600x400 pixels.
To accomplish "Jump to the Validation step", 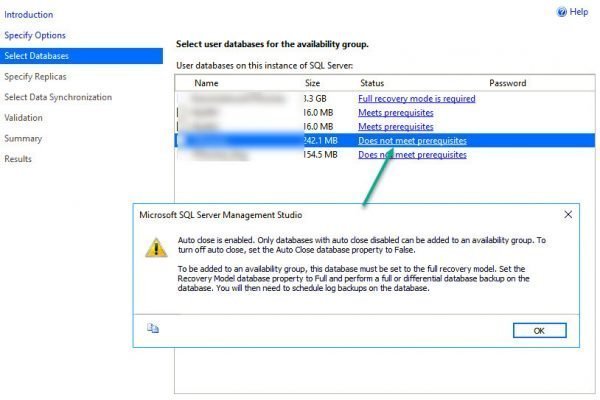I will 23,118.
